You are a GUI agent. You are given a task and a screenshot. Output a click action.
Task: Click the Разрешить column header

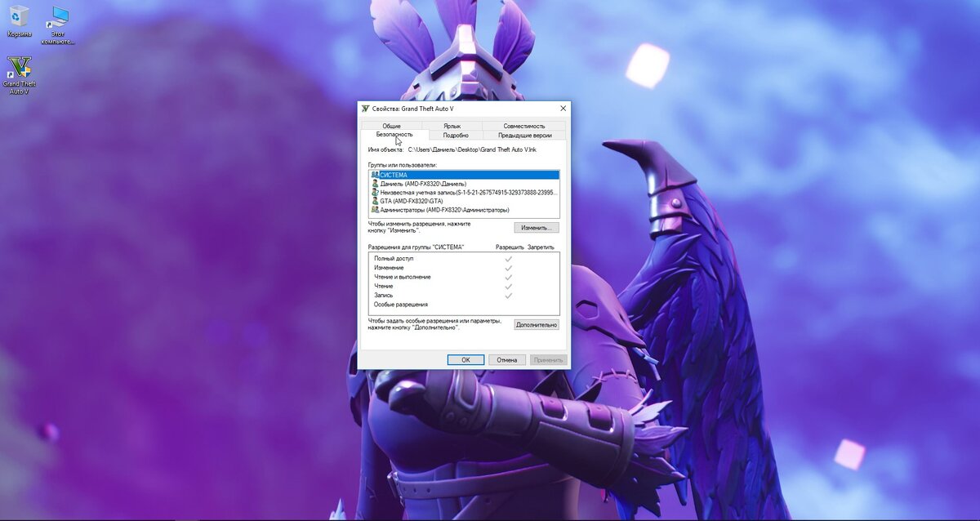pyautogui.click(x=510, y=247)
